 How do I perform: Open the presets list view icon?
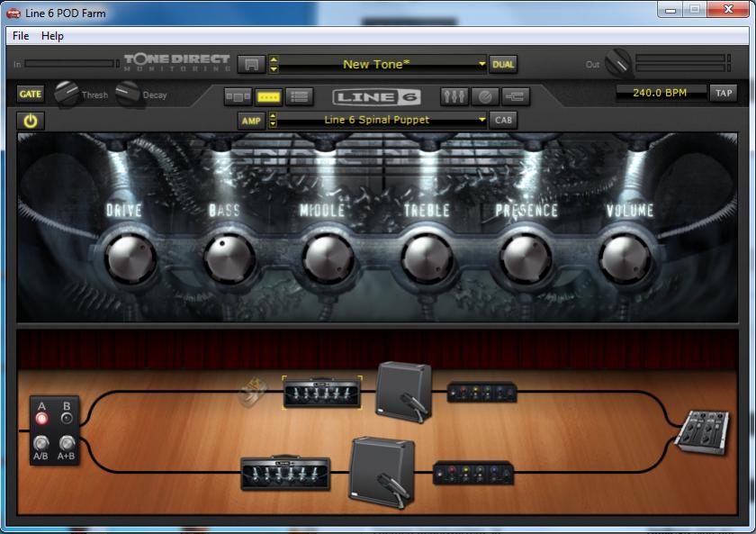[300, 96]
